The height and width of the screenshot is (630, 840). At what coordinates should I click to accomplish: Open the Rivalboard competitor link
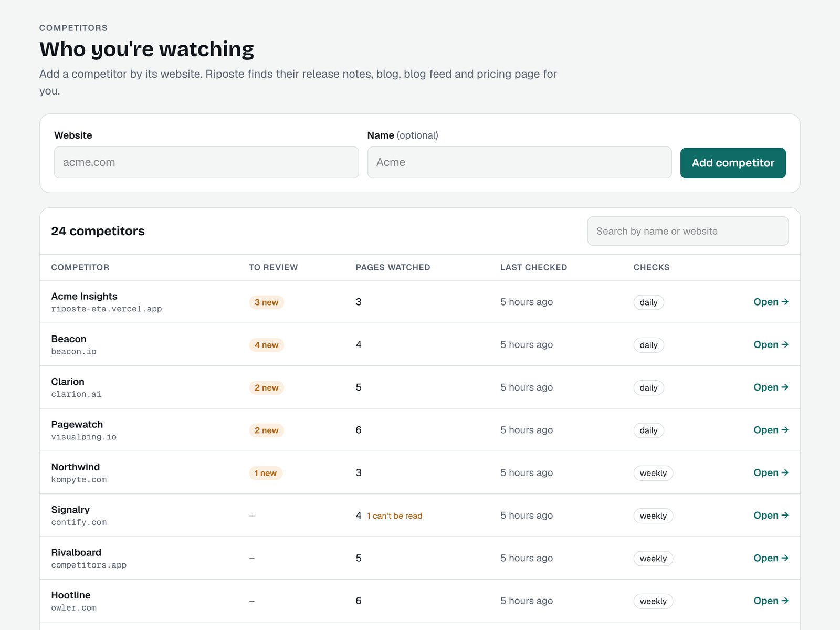point(771,558)
